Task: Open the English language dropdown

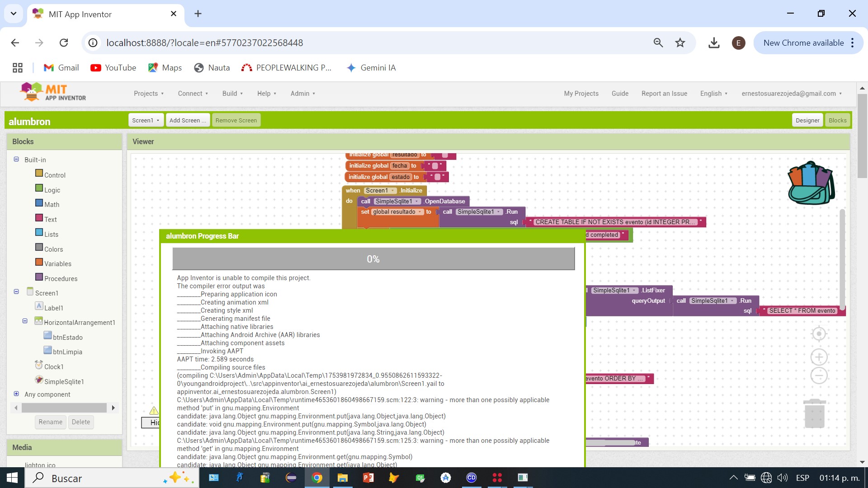Action: [x=713, y=94]
